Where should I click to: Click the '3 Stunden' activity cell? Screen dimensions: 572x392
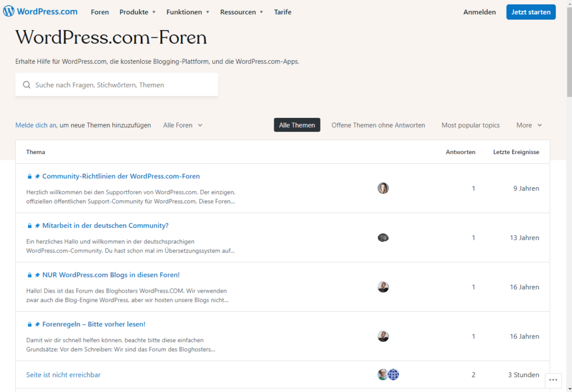tap(523, 375)
